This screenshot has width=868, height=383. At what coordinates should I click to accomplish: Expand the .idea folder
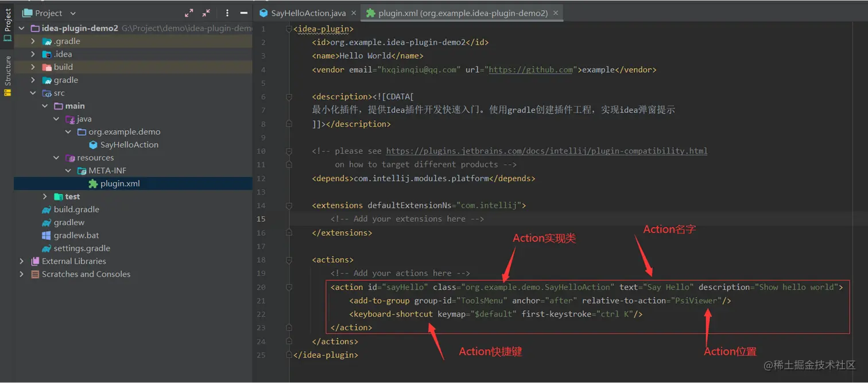tap(33, 54)
